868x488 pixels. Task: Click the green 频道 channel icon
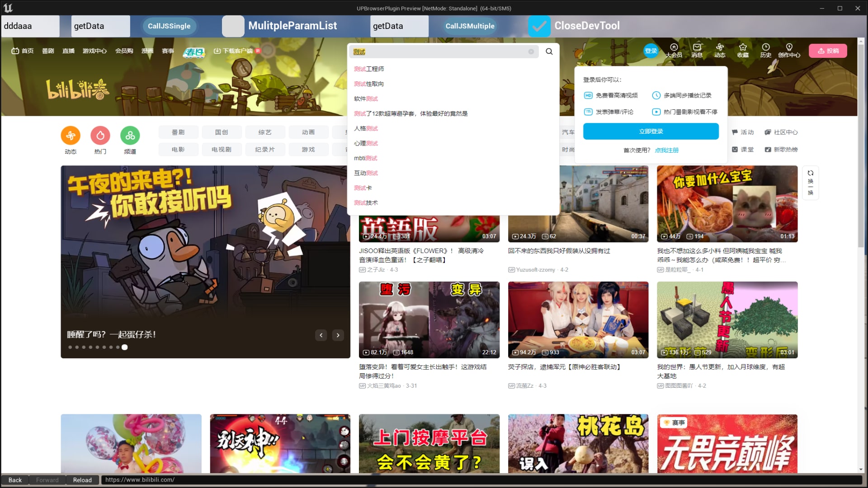tap(130, 135)
